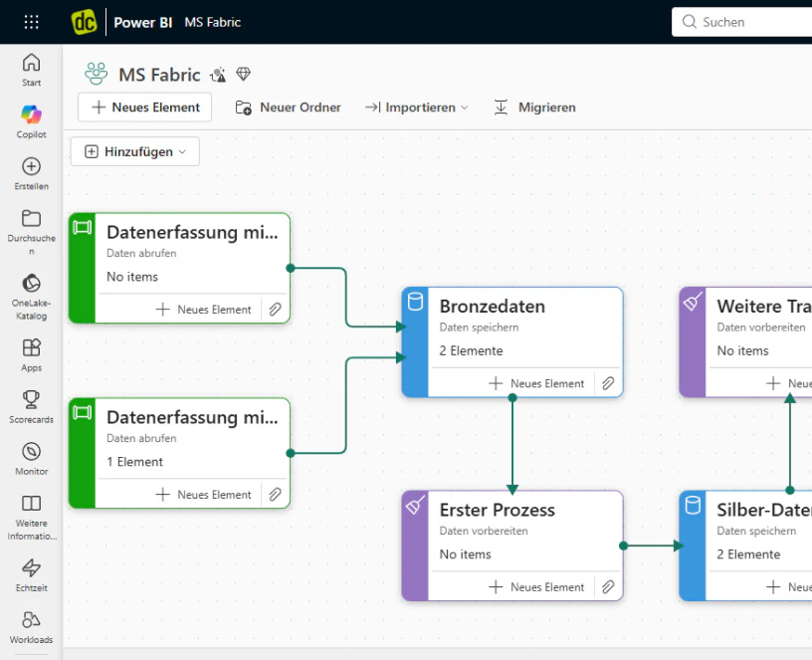Attach items to first Datenerfassung card
Viewport: 812px width, 660px height.
[275, 310]
